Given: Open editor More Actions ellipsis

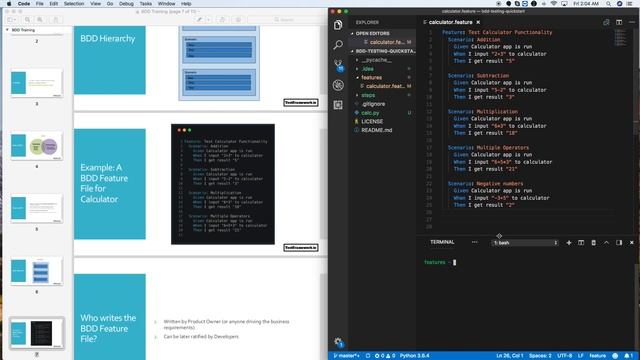Looking at the screenshot, I should 632,22.
